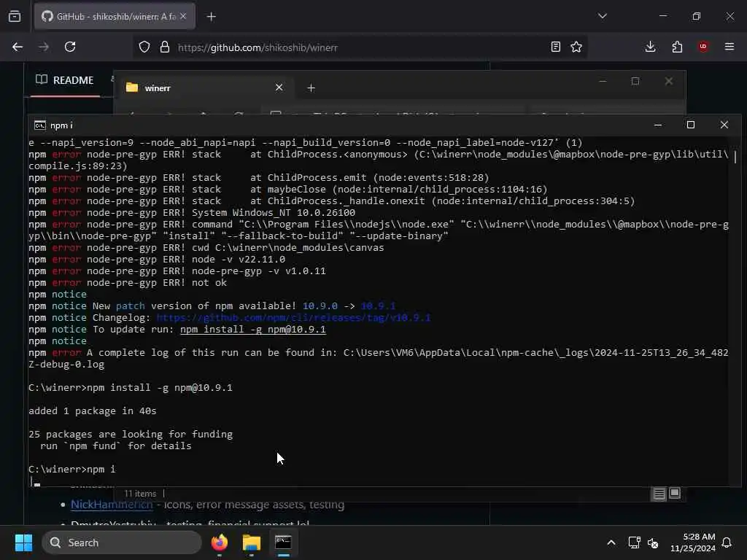Open Windows Start menu
747x560 pixels.
coord(23,542)
